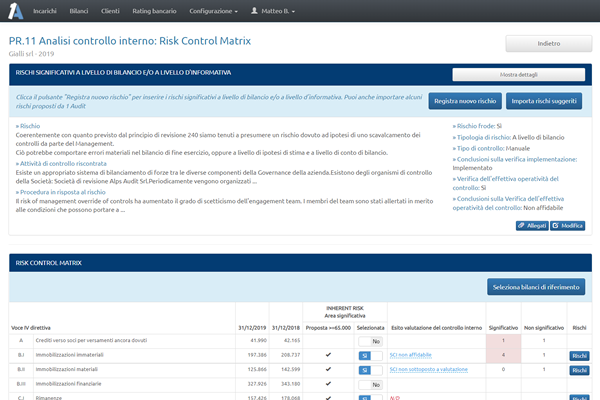Screen dimensions: 600x400
Task: Click the checkmark in Immobilizzazioni materiali row
Action: (328, 369)
